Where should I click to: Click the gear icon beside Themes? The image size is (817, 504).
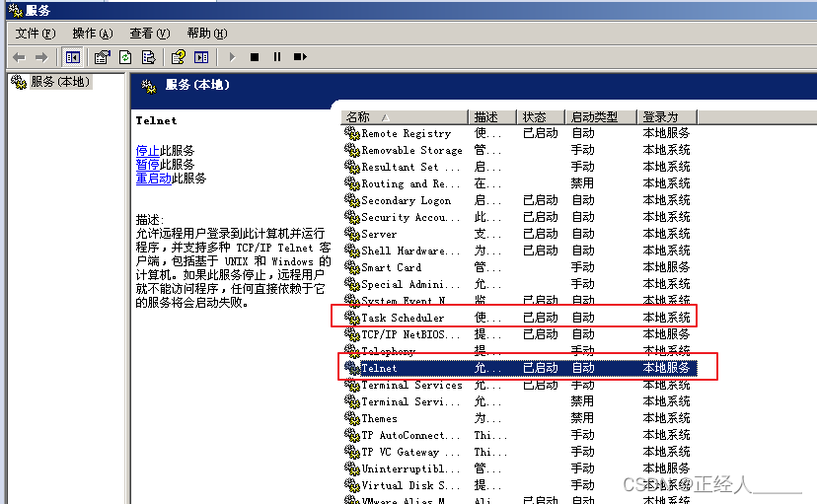click(351, 418)
